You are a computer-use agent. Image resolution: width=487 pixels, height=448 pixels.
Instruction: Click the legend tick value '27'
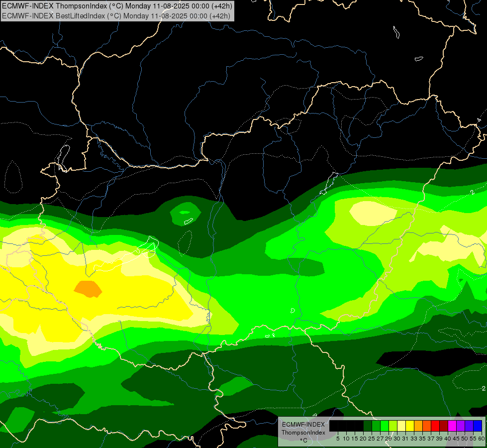click(380, 439)
